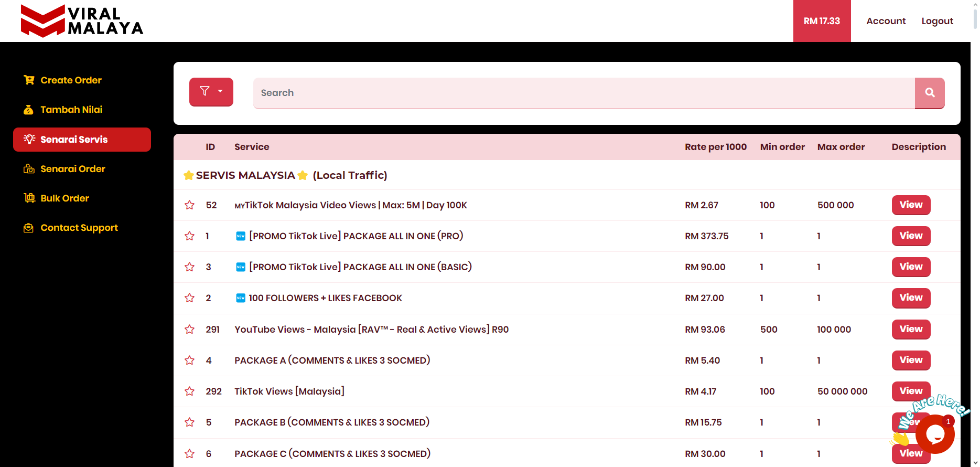Click the Service column header
Screen dimensions: 980x467
[x=252, y=147]
